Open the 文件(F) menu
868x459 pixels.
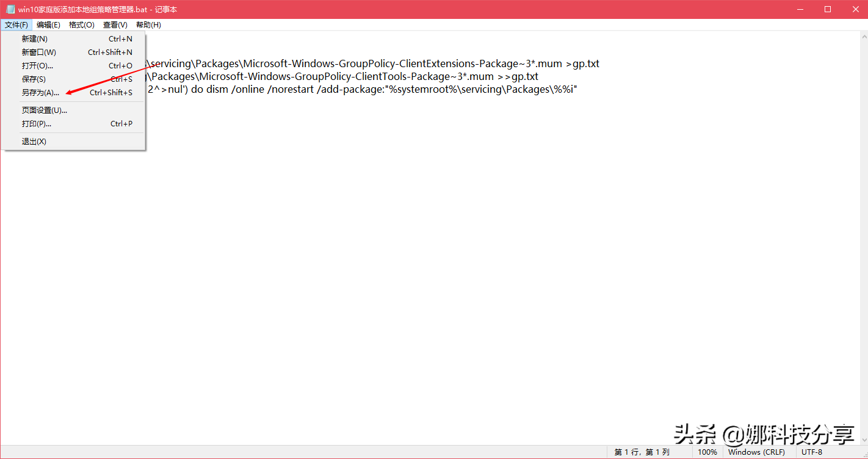tap(16, 25)
